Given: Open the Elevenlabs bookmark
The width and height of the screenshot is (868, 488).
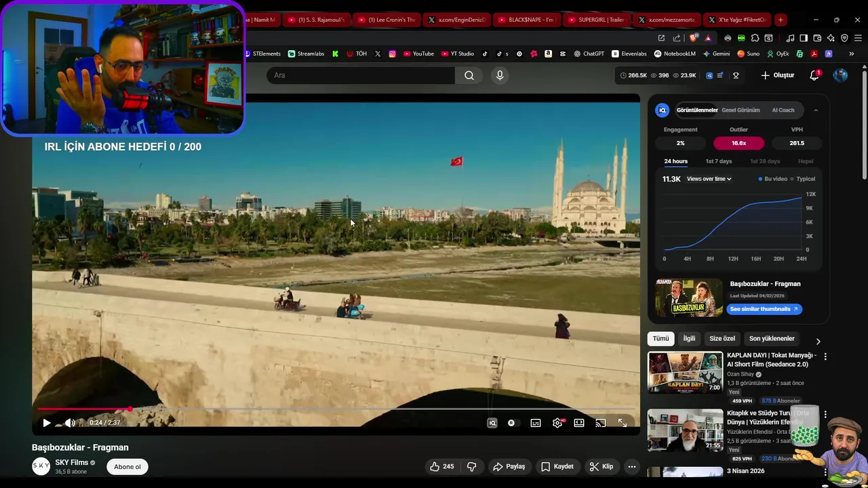Looking at the screenshot, I should pyautogui.click(x=629, y=54).
